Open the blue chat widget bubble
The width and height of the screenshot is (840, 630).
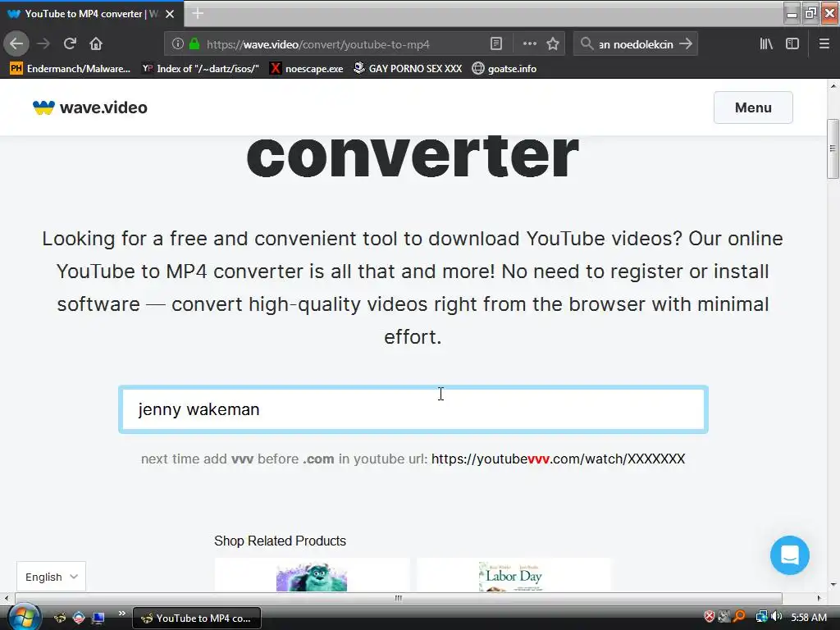pos(790,555)
